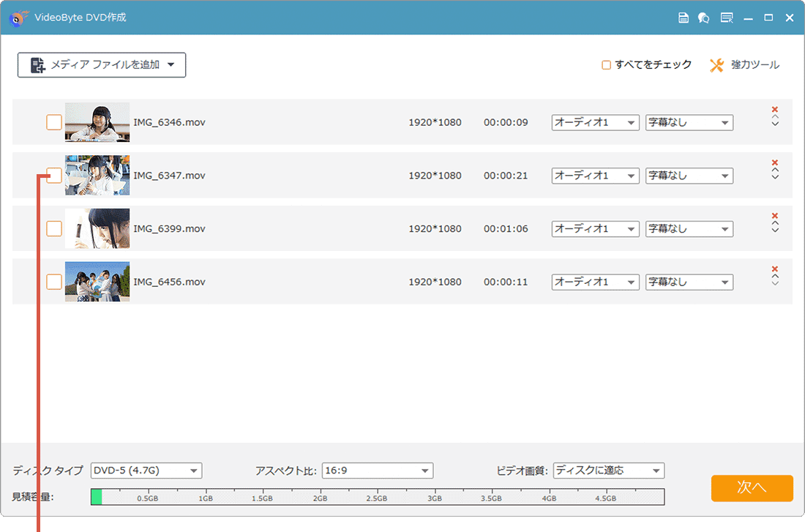The height and width of the screenshot is (532, 805).
Task: Move IMG_6347.mov down with arrow
Action: coord(775,178)
